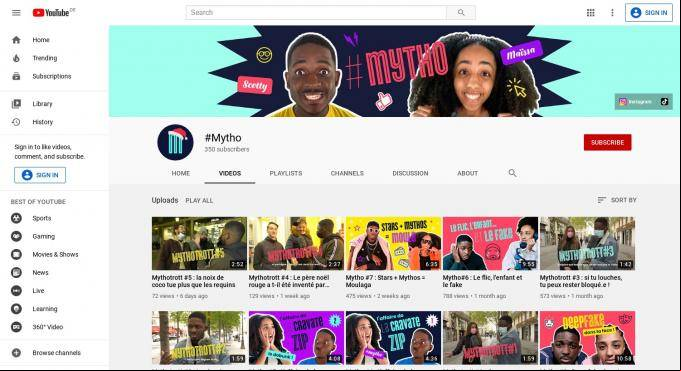The height and width of the screenshot is (371, 681).
Task: Click Play All next to Uploads
Action: [x=199, y=200]
